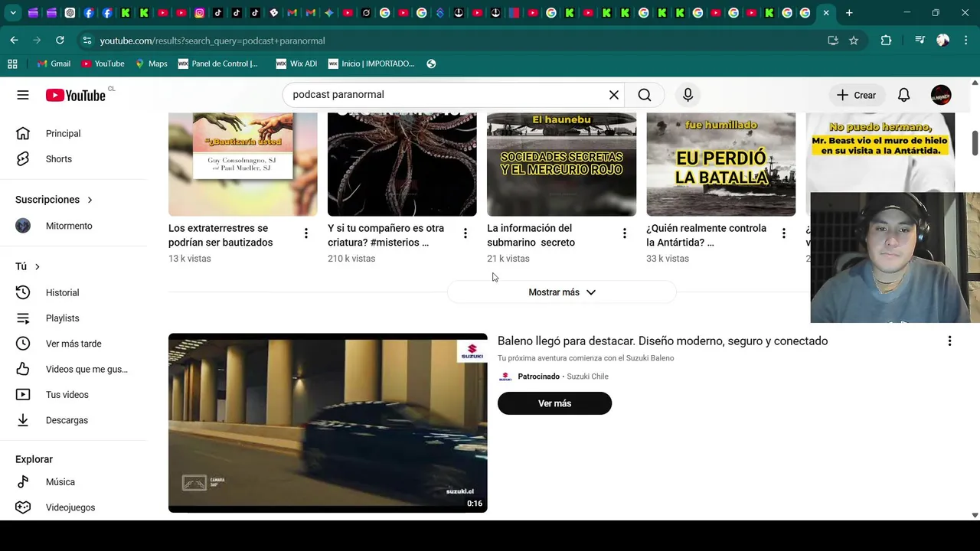Click the YouTube logo
This screenshot has width=980, height=551.
pyautogui.click(x=75, y=95)
